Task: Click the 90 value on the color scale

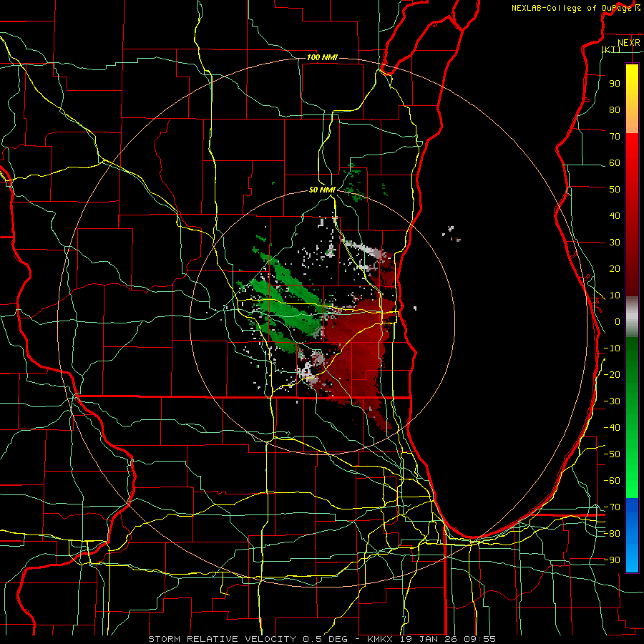Action: click(x=615, y=84)
